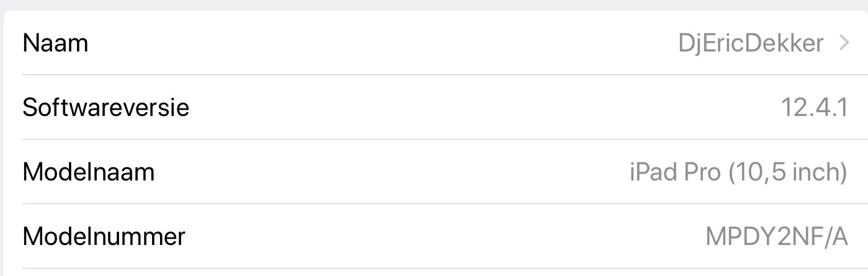This screenshot has width=868, height=276.
Task: Tap the Naam label
Action: coord(55,43)
